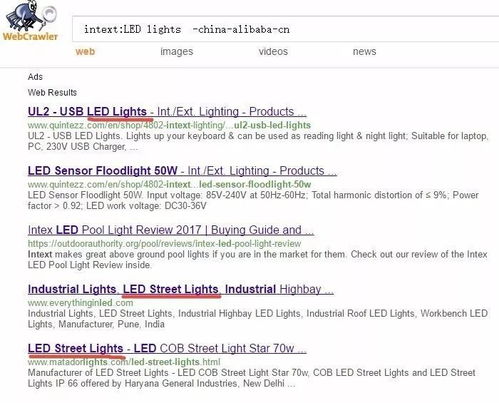Click the quintezz led-sensor-floodlight-50w green URL
Screen dimensions: 499x403
tap(169, 184)
